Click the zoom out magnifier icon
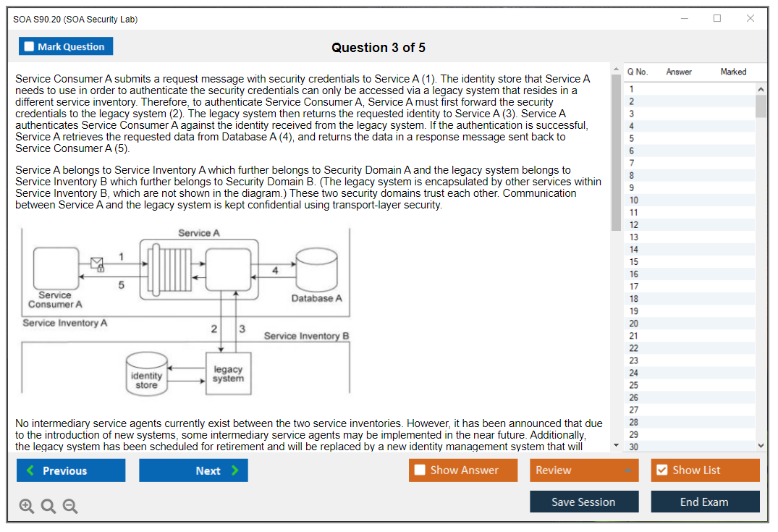The height and width of the screenshot is (532, 778). [70, 507]
